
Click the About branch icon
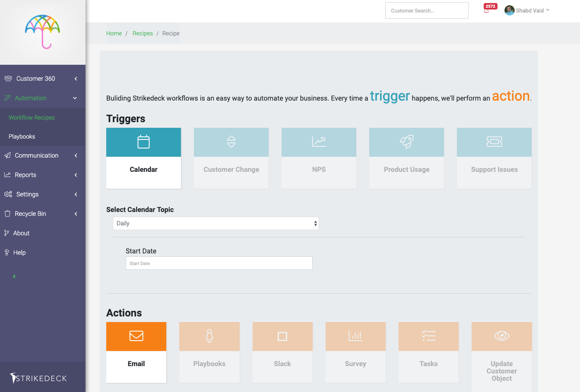pos(6,233)
